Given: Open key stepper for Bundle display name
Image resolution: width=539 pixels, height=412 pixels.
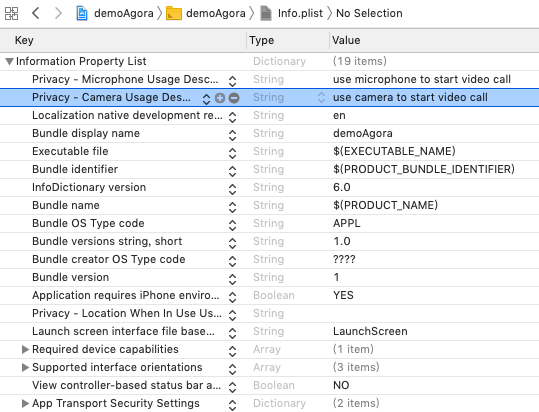Looking at the screenshot, I should pyautogui.click(x=232, y=135).
